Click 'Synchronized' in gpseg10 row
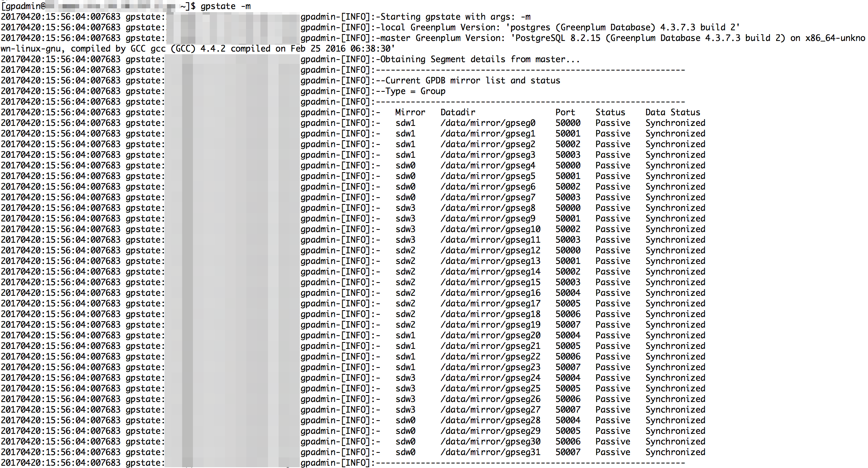Screen dimensions: 868x468 point(675,229)
